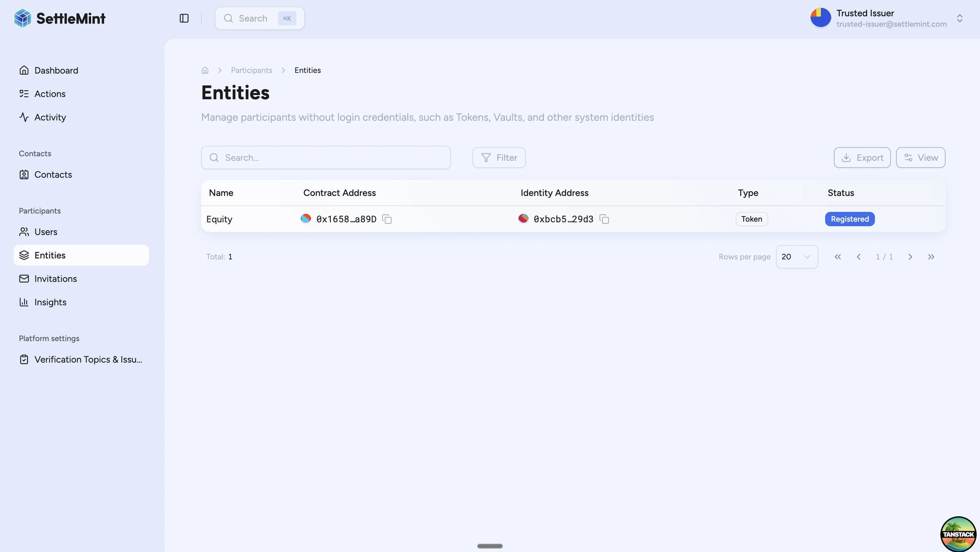The height and width of the screenshot is (552, 980).
Task: Copy the Equity contract address
Action: [387, 219]
